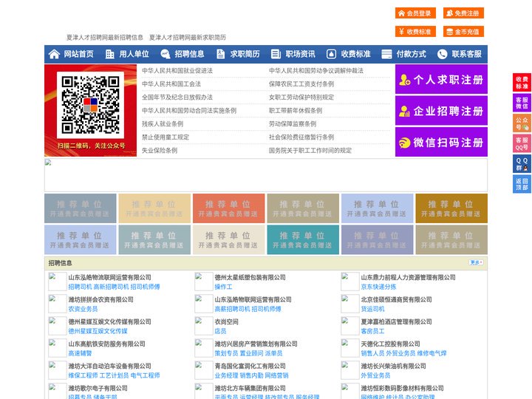Open 职工带薪年休假条例 link

coord(296,111)
